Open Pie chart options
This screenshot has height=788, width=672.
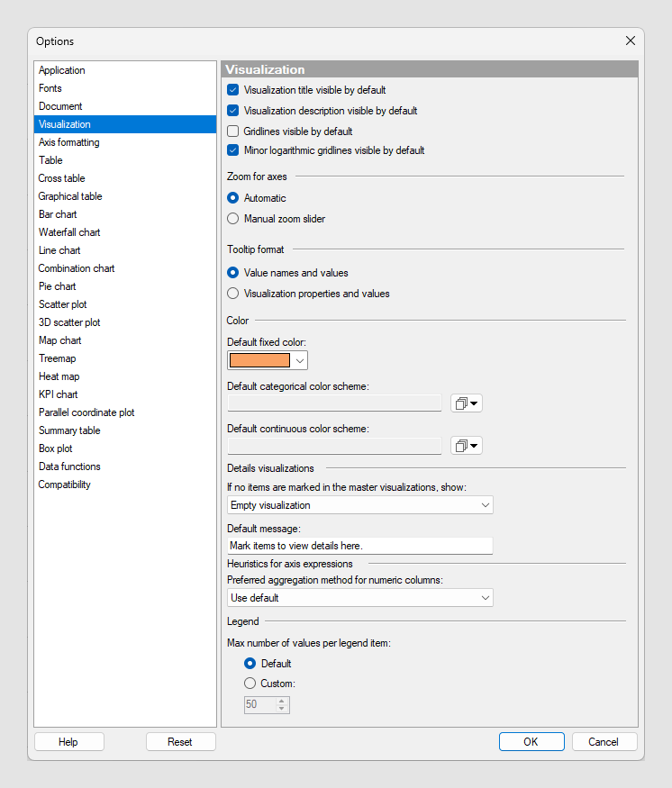point(125,286)
